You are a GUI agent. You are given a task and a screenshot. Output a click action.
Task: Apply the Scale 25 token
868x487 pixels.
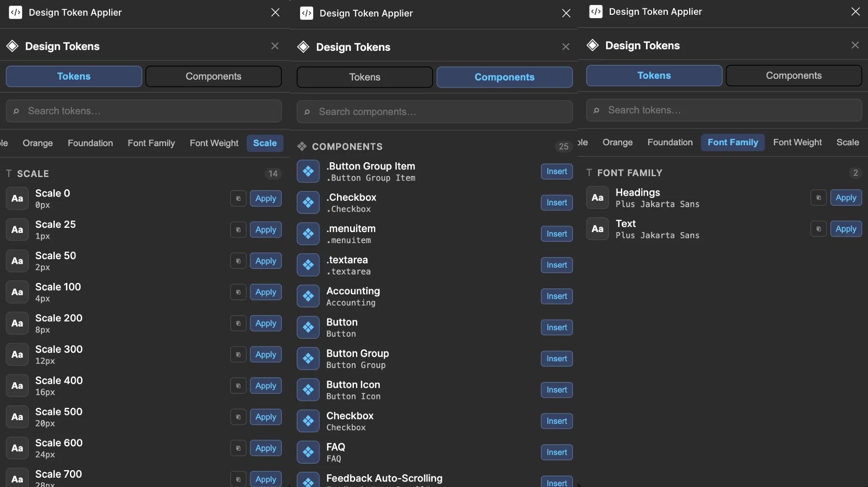[266, 230]
